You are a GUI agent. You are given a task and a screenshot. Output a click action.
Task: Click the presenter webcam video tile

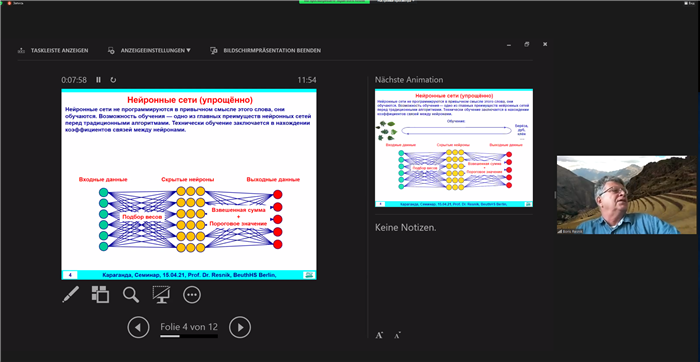pyautogui.click(x=627, y=195)
